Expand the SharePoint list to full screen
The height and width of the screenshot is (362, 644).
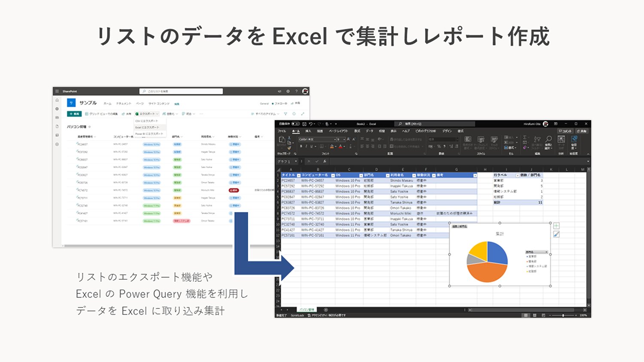303,114
